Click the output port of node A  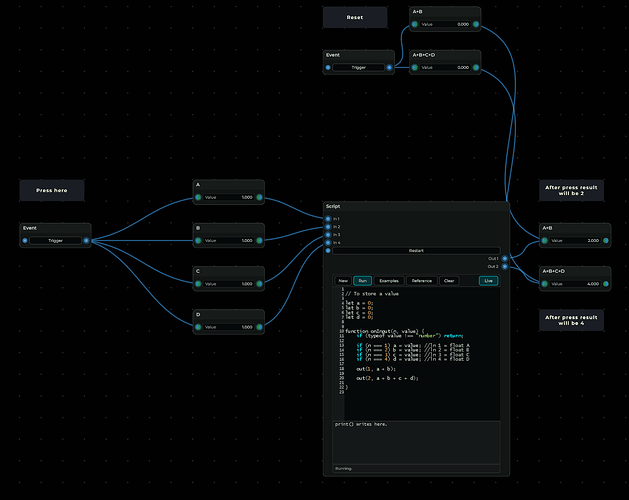tap(260, 197)
